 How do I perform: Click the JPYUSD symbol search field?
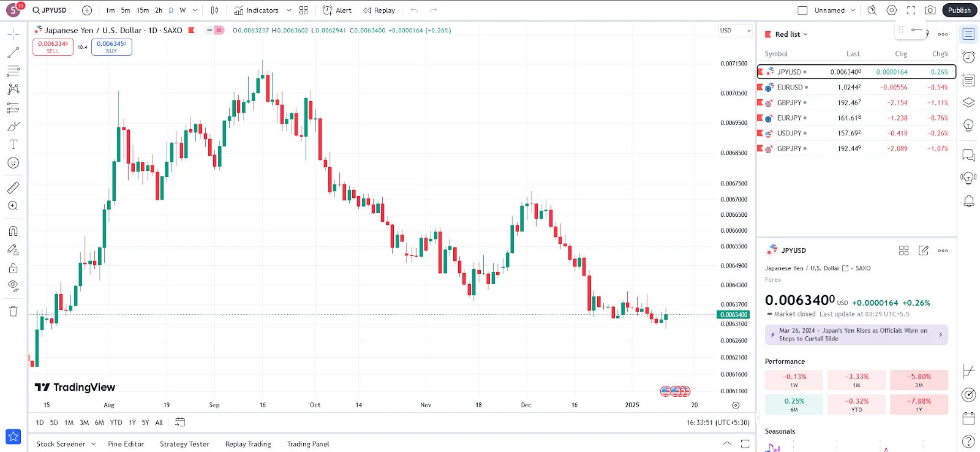(50, 10)
